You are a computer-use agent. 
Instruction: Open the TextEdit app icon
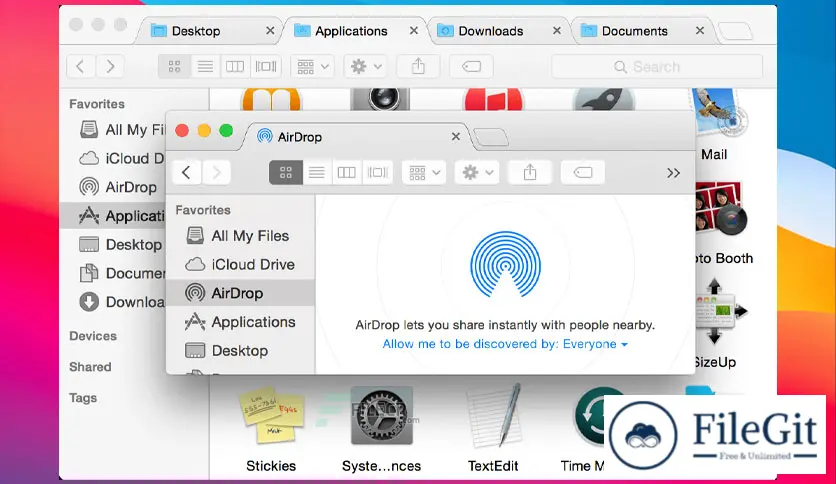(494, 417)
